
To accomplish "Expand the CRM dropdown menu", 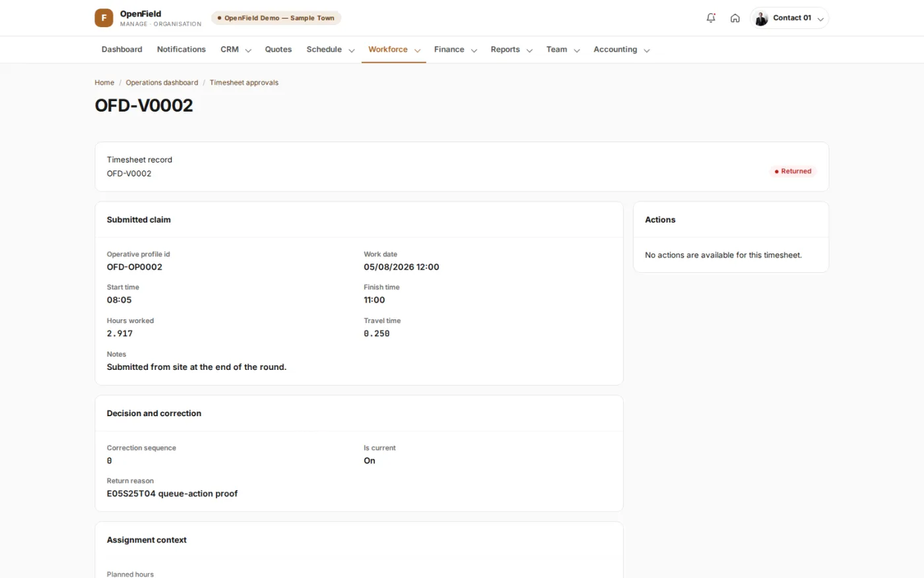I will tap(236, 50).
